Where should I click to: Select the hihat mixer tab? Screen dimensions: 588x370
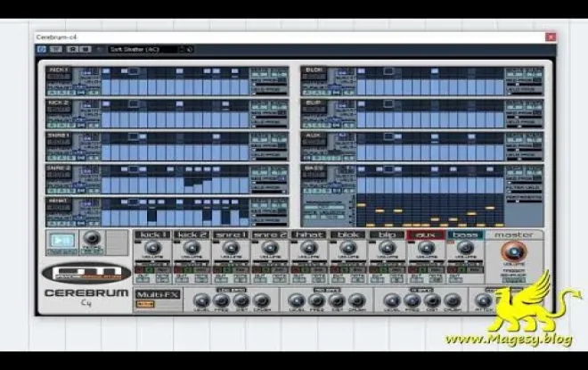(308, 234)
